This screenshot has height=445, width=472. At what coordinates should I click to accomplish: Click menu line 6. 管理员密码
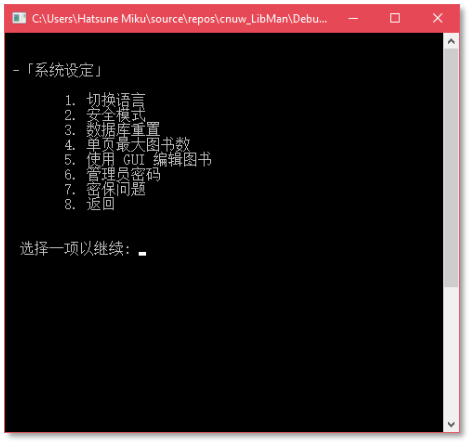112,174
